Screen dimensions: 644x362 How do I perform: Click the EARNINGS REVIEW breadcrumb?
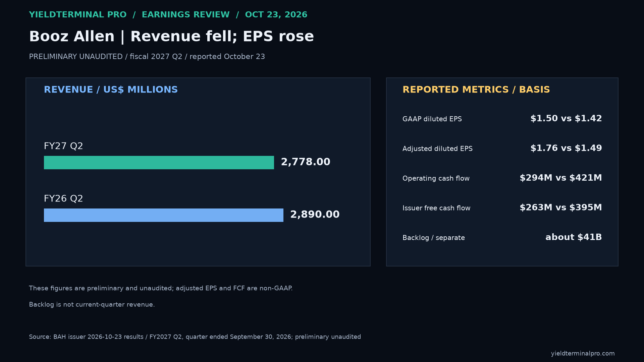pyautogui.click(x=185, y=15)
